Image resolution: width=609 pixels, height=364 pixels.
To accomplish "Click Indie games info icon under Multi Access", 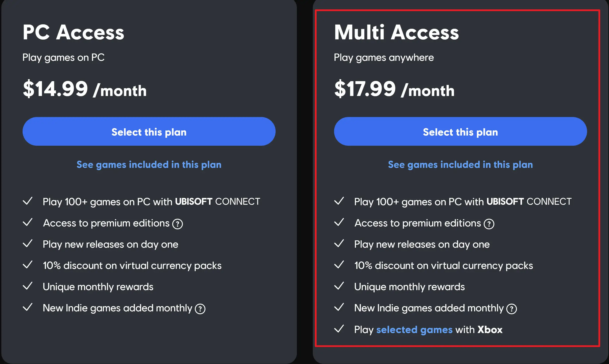I will click(x=512, y=308).
